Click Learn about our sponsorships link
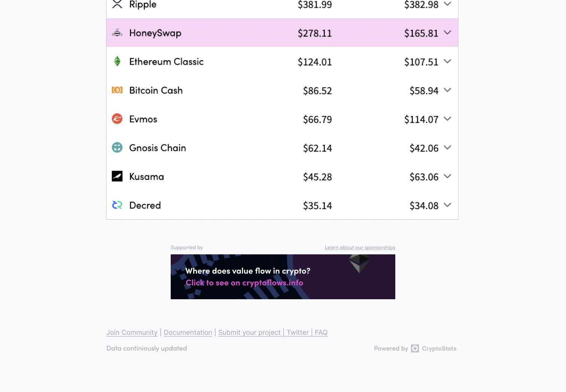Viewport: 566px width, 392px height. [x=360, y=248]
